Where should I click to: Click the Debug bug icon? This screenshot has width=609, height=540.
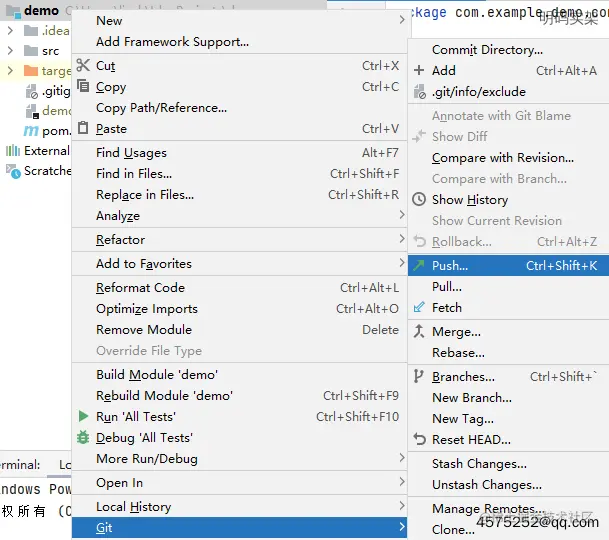(83, 437)
